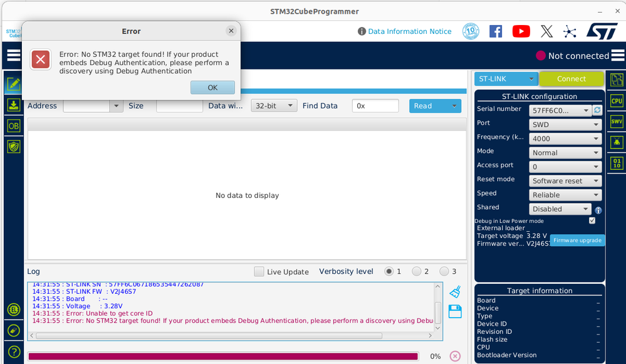Click OK in the Error dialog
The image size is (626, 364).
(x=212, y=88)
